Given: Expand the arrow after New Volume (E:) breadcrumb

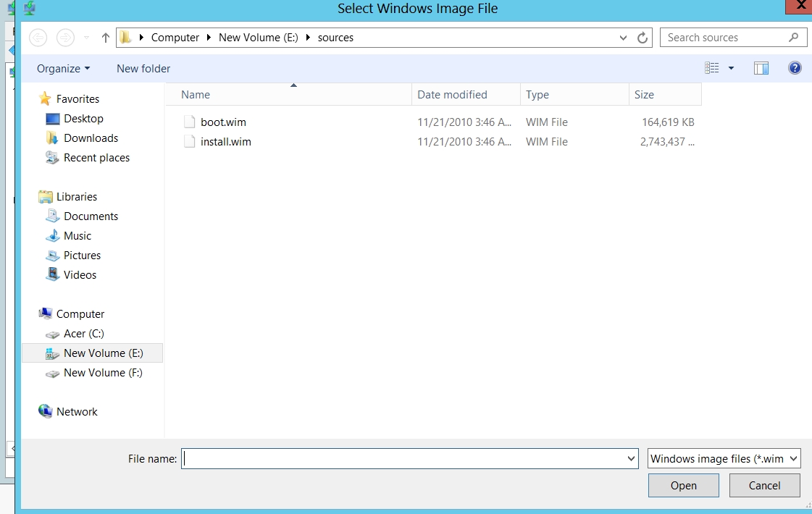Looking at the screenshot, I should click(308, 37).
